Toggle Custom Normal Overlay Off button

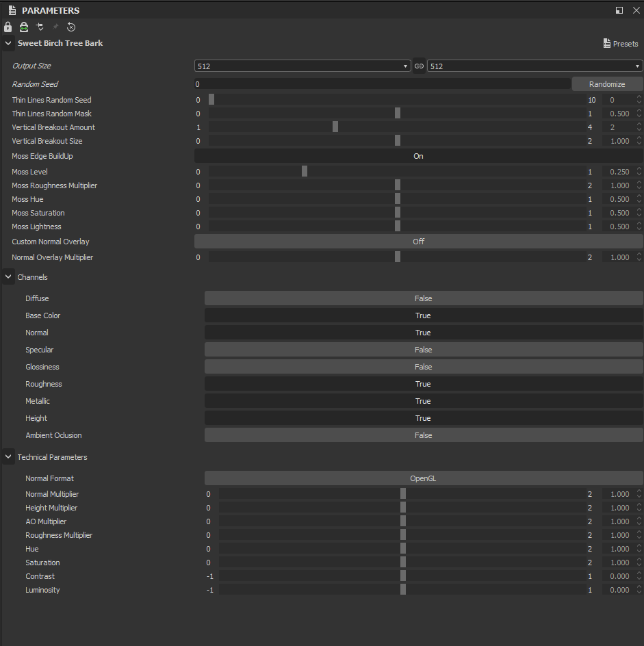pyautogui.click(x=418, y=242)
